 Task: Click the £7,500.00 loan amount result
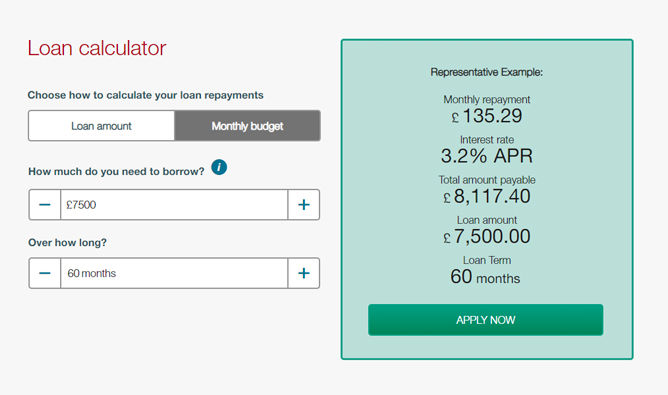click(x=487, y=236)
